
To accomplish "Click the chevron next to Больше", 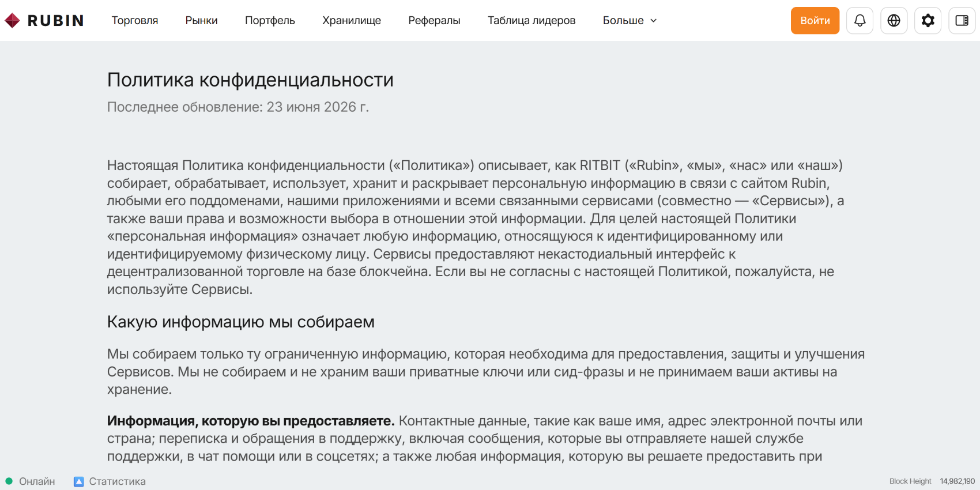I will (653, 21).
